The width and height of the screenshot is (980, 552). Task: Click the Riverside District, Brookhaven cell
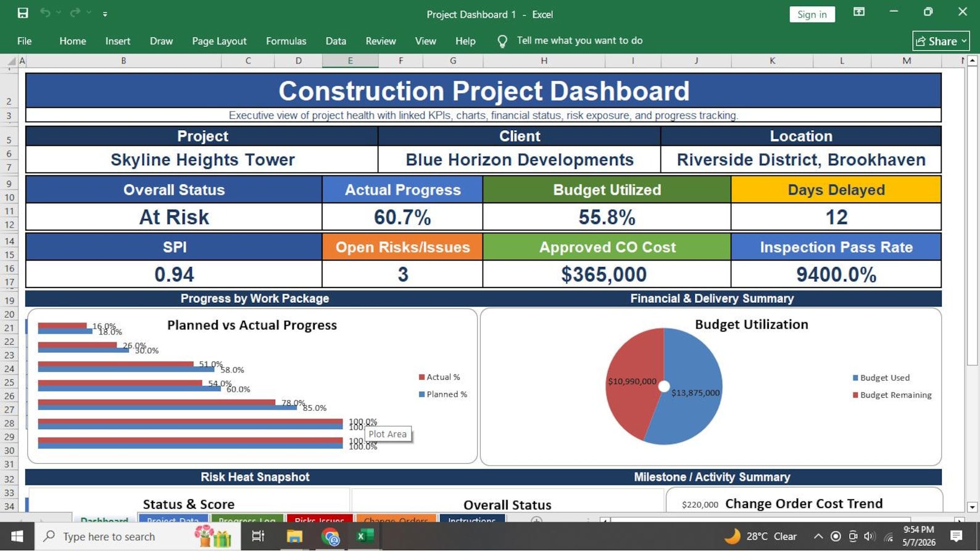pos(801,160)
